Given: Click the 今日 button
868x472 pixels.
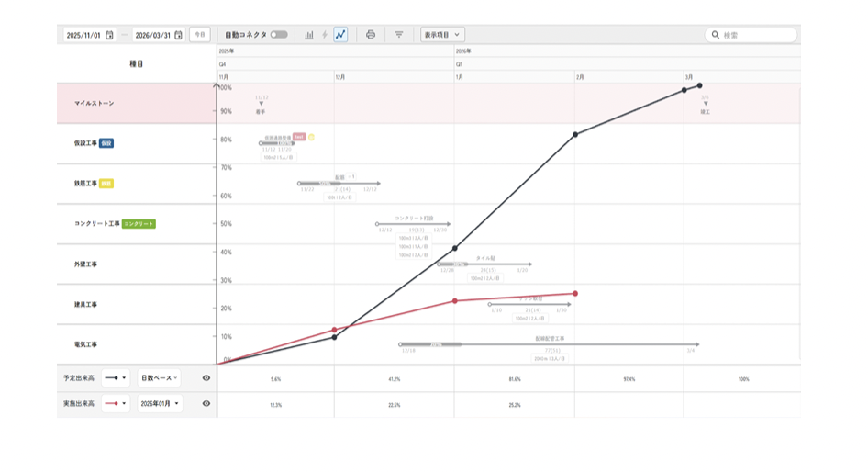Looking at the screenshot, I should pyautogui.click(x=199, y=35).
